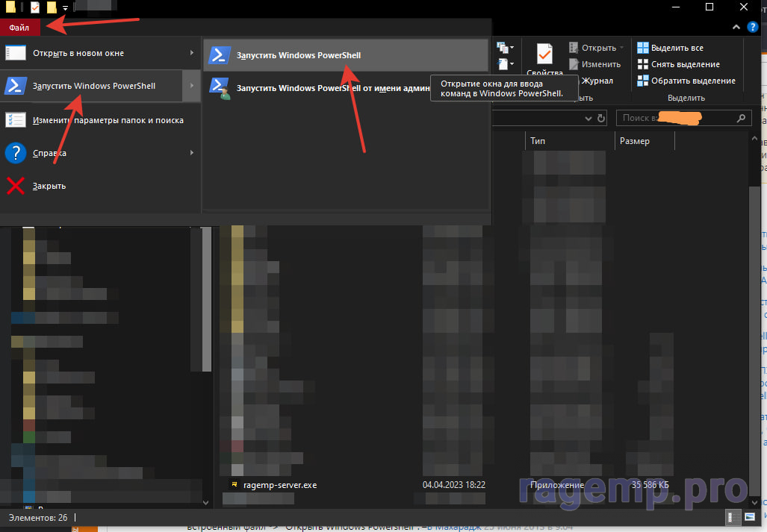This screenshot has width=767, height=532.
Task: Click the file list scroll up arrow
Action: click(x=754, y=139)
